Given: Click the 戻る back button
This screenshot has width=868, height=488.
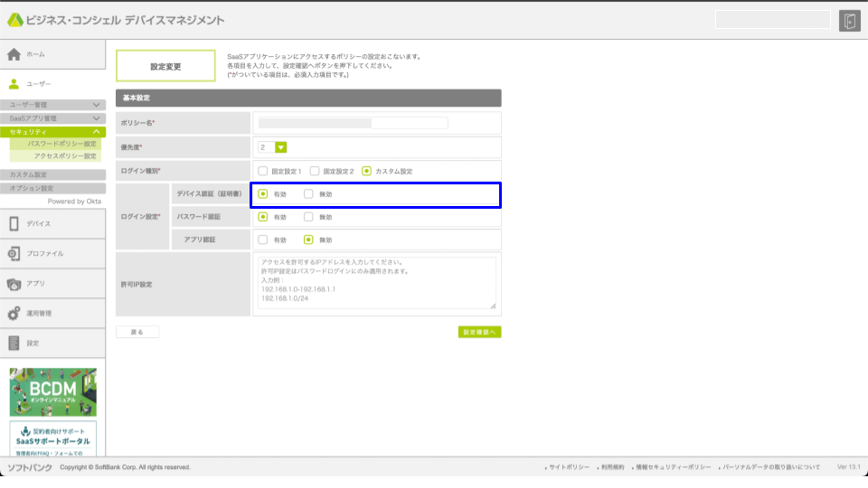Looking at the screenshot, I should click(x=137, y=332).
